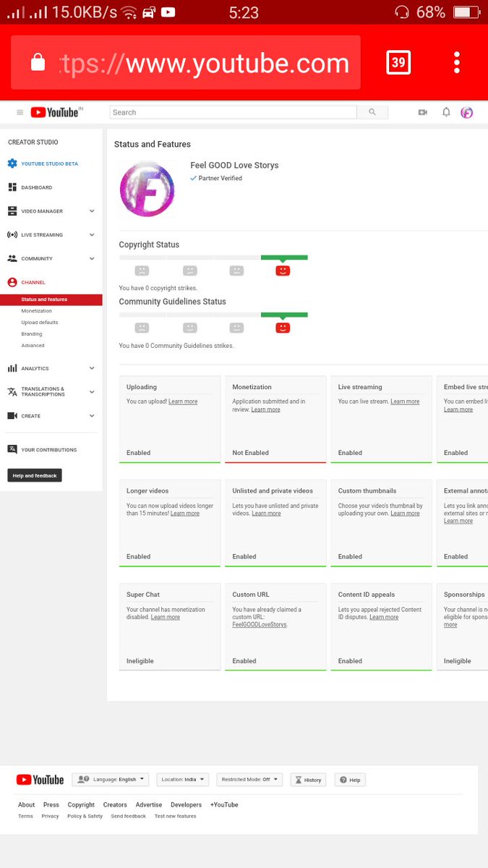Expand the Community section
Image resolution: width=488 pixels, height=868 pixels.
(x=92, y=258)
